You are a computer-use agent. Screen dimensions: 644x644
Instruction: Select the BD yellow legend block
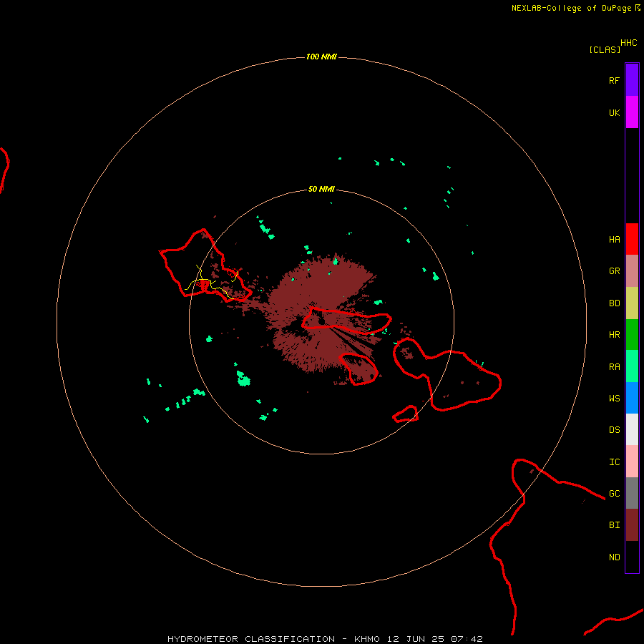[632, 303]
